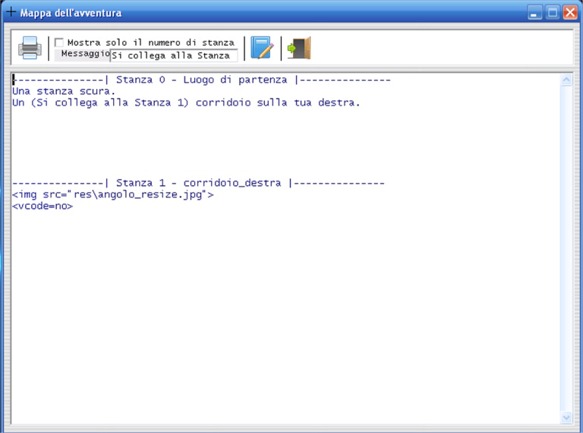Print the adventure map with printer icon

pyautogui.click(x=30, y=48)
